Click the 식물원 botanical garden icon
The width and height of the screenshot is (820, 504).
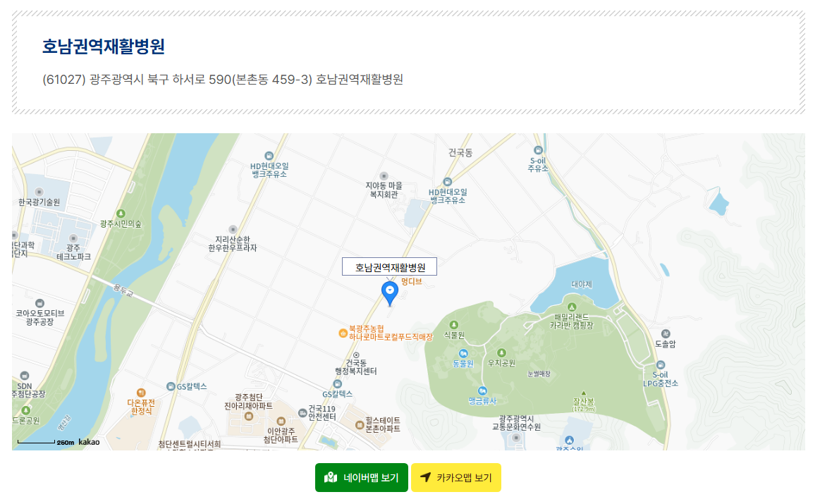(454, 324)
